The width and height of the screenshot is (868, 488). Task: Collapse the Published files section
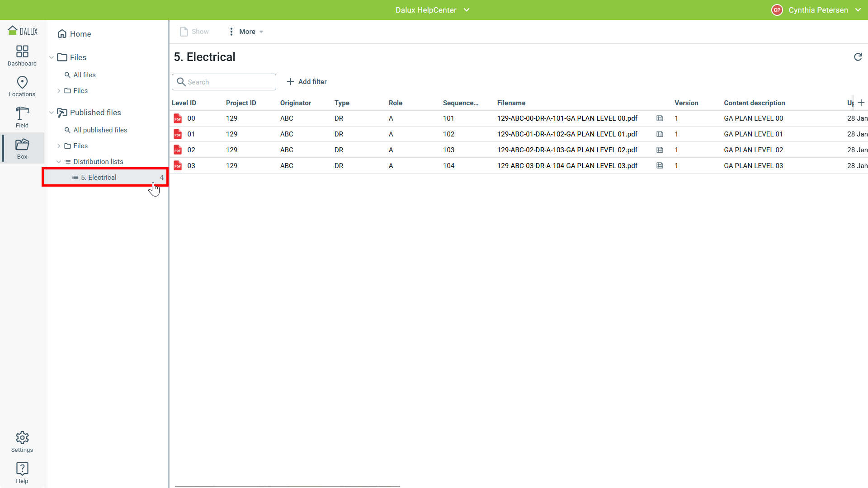[x=52, y=113]
